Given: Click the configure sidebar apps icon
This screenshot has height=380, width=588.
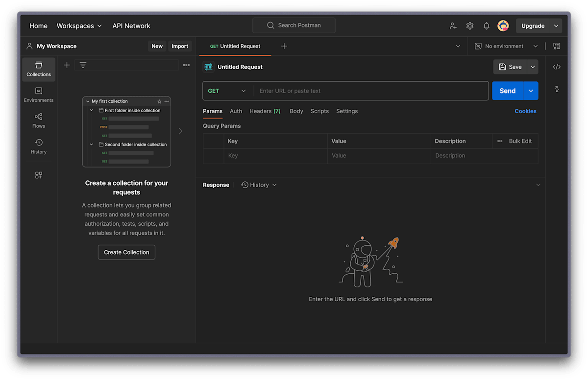Looking at the screenshot, I should (x=39, y=175).
